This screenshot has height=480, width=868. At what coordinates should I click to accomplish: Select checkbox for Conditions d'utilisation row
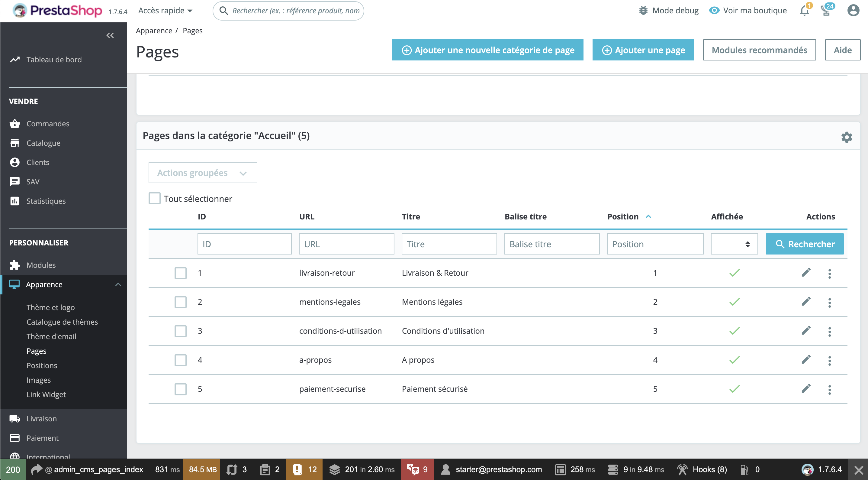coord(181,331)
